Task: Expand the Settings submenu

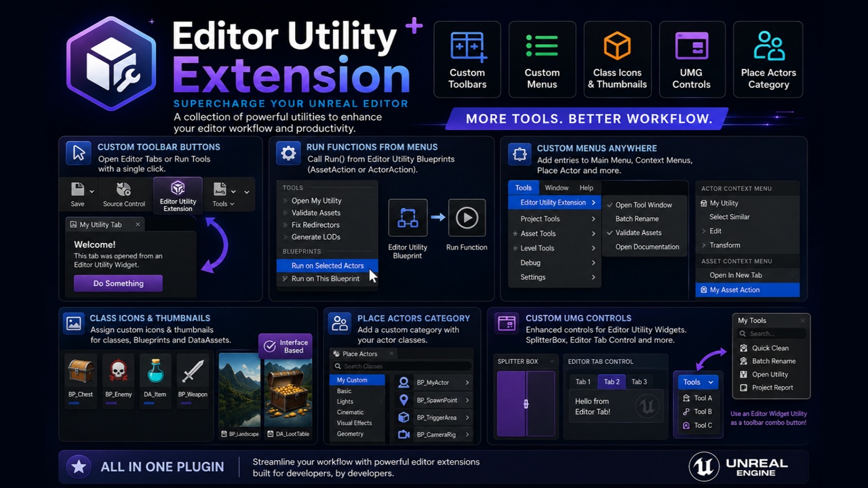Action: tap(555, 277)
